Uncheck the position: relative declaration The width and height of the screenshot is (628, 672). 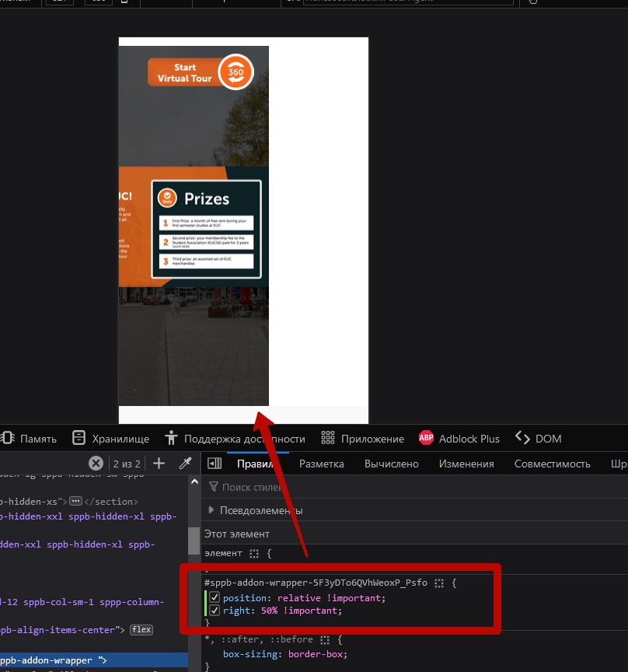tap(215, 598)
